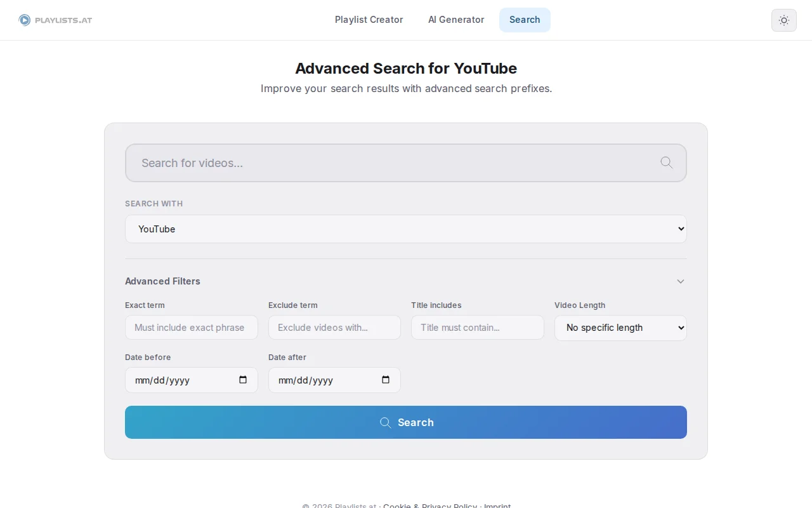Click the magnifier icon in search field
This screenshot has height=508, width=812.
pos(666,163)
